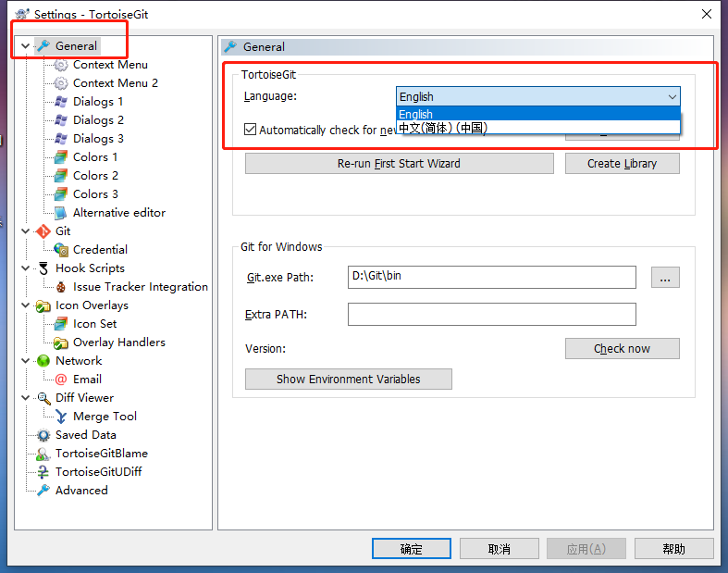Confirm settings with 确定 button
Viewport: 728px width, 573px height.
click(x=412, y=549)
